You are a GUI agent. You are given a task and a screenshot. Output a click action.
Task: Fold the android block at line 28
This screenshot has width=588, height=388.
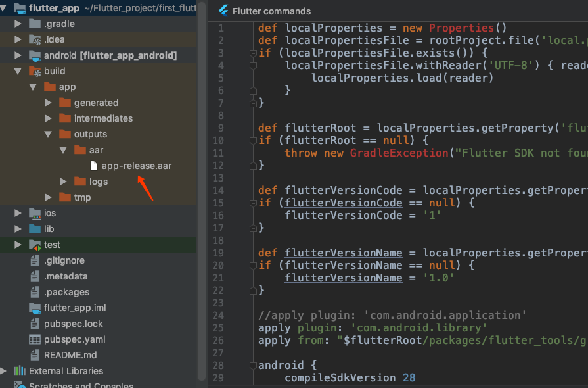(253, 366)
